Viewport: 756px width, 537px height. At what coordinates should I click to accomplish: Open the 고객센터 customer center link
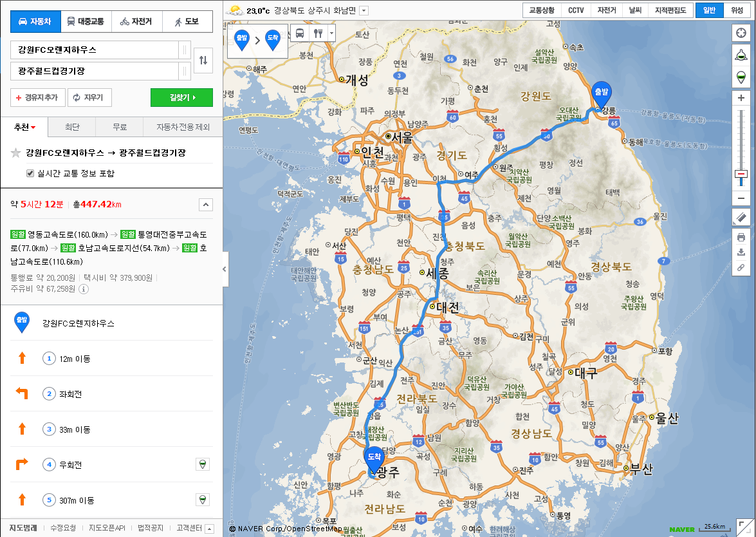tap(189, 529)
